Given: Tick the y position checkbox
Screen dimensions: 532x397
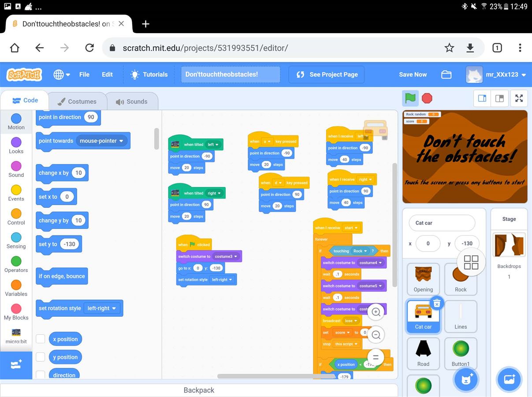Looking at the screenshot, I should (x=41, y=357).
